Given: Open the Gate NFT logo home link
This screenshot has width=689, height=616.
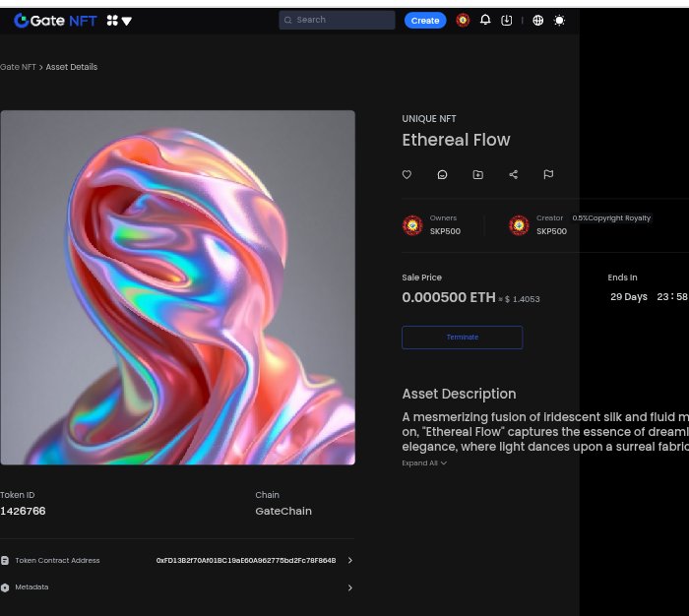Looking at the screenshot, I should [x=55, y=21].
